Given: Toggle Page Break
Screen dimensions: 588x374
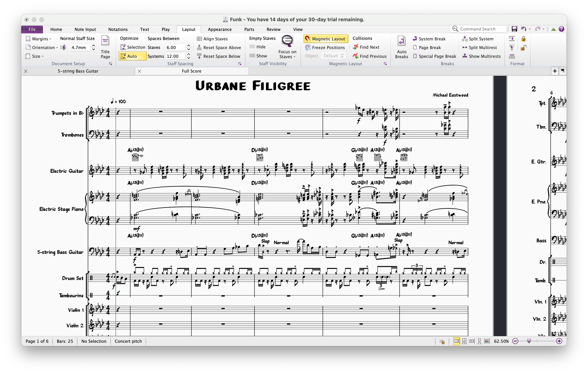Looking at the screenshot, I should pyautogui.click(x=427, y=47).
